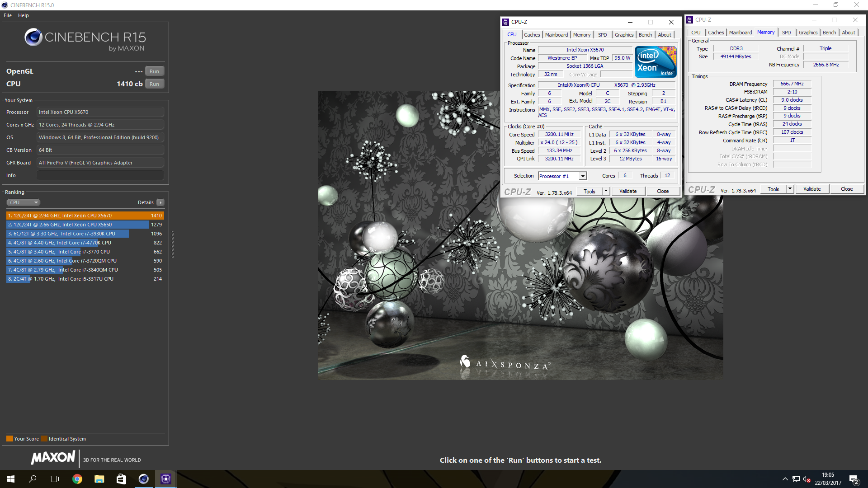The width and height of the screenshot is (868, 488).
Task: Open the Windows Store taskbar icon
Action: (x=121, y=479)
